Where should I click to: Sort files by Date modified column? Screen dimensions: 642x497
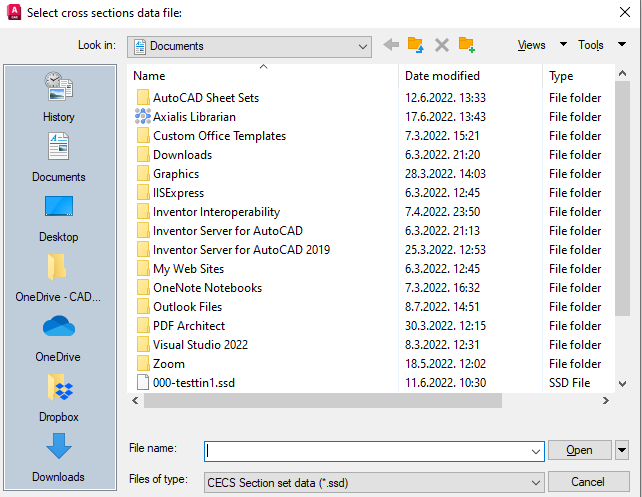tap(442, 76)
